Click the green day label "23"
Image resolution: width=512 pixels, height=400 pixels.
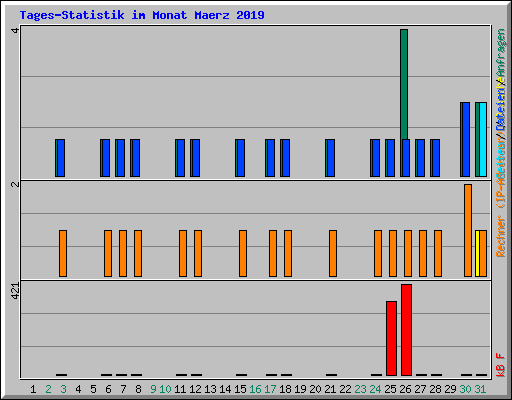pos(360,389)
